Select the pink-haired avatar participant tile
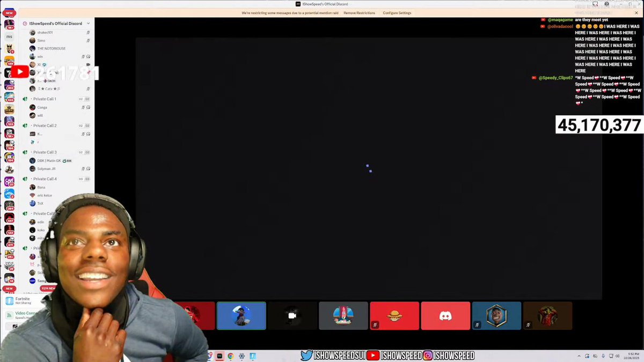The height and width of the screenshot is (362, 644). coord(343,315)
